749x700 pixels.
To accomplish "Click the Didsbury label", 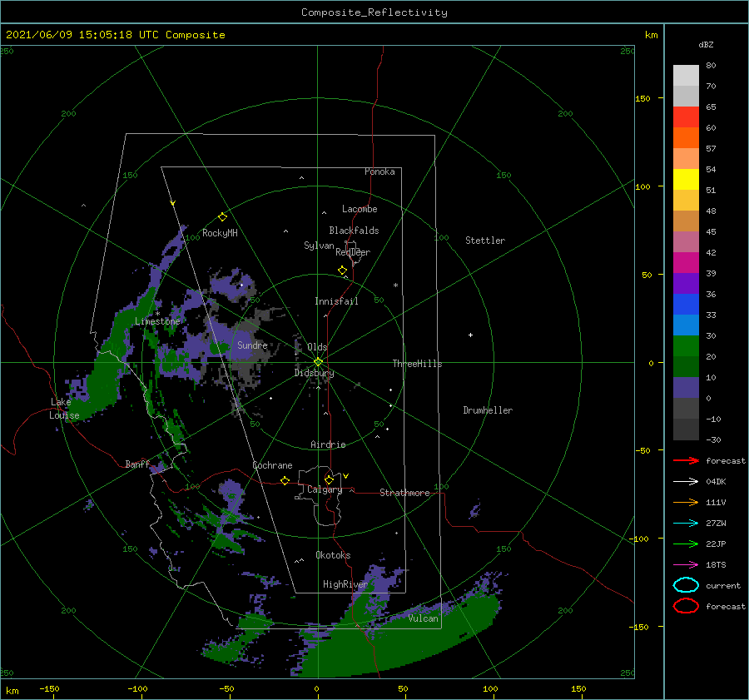I will pos(314,373).
